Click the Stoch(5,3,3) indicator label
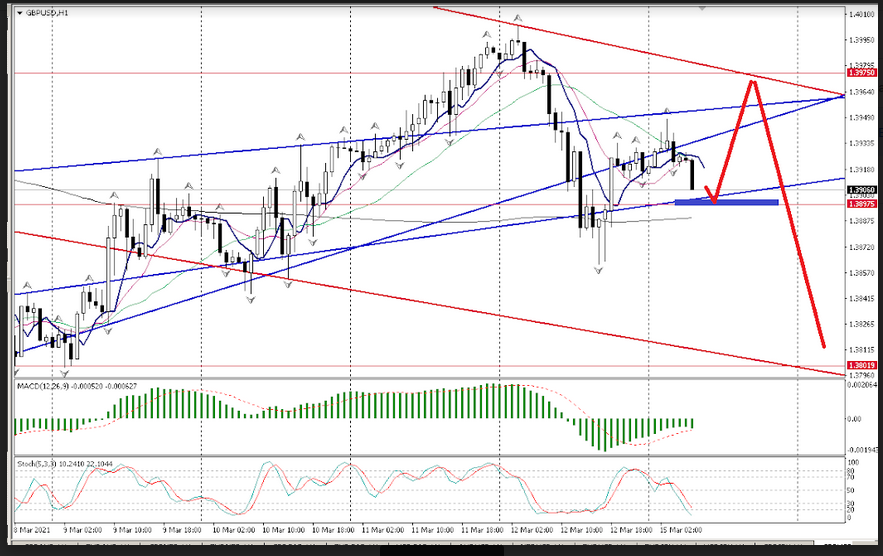The image size is (883, 556). (x=40, y=463)
